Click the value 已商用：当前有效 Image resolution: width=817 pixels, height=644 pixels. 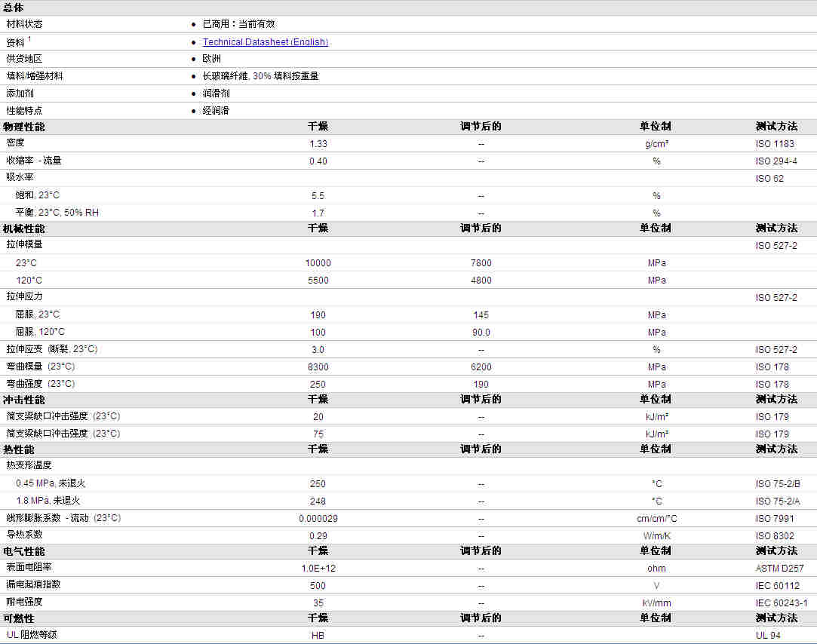click(x=238, y=24)
